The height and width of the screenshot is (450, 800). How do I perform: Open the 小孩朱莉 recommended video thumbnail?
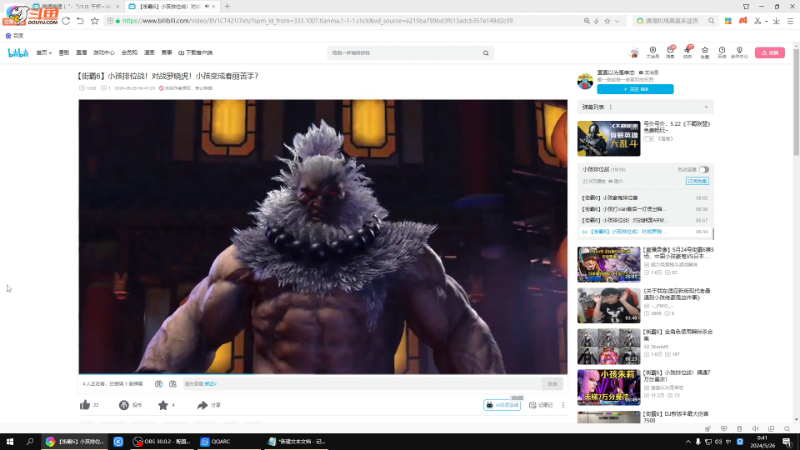(x=609, y=387)
